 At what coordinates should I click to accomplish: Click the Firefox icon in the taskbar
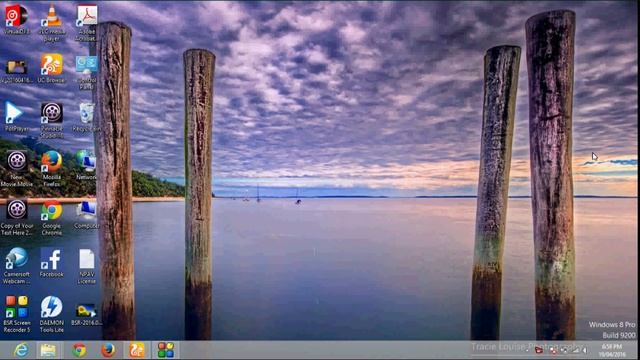(x=108, y=350)
